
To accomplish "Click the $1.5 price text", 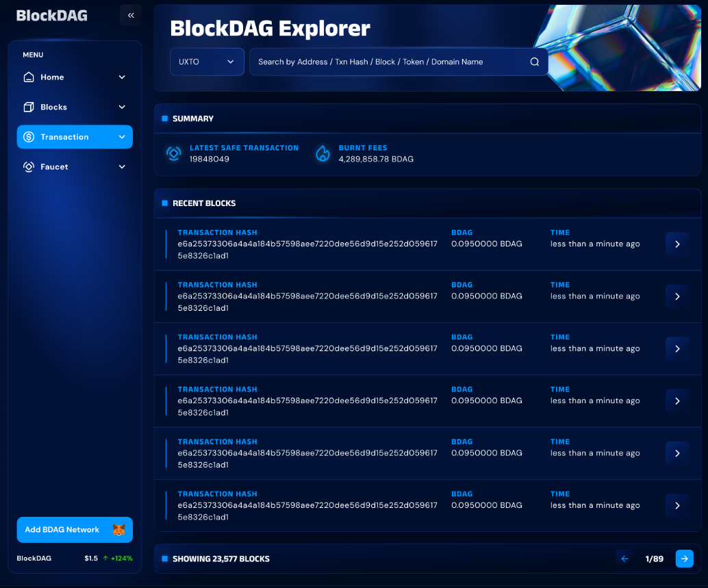I will (91, 558).
